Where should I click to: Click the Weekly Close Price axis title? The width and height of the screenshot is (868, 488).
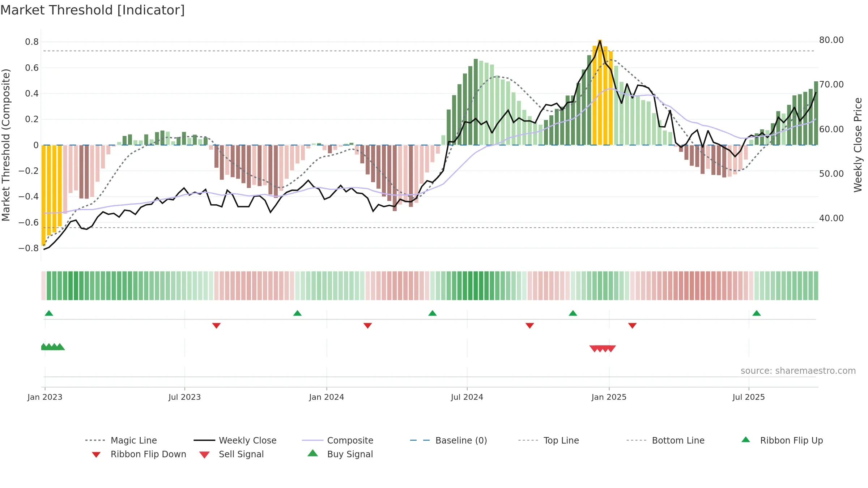coord(858,145)
